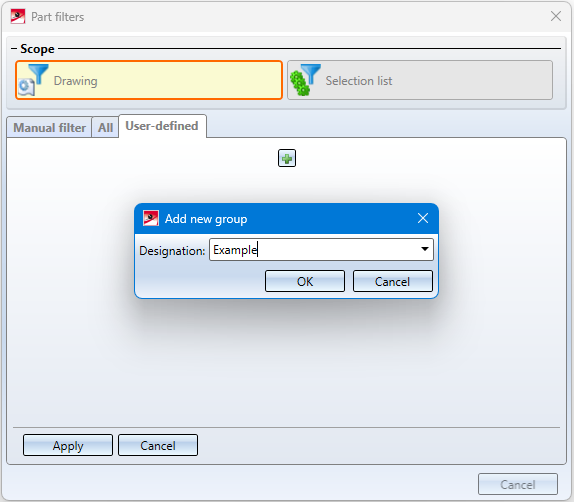
Task: Collapse the Scope section
Action: (x=14, y=49)
